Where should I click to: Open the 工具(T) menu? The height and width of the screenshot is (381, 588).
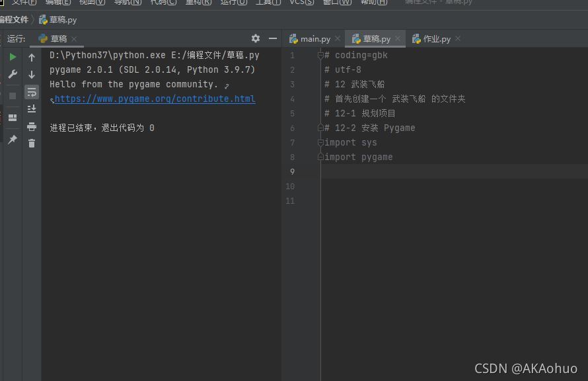268,2
